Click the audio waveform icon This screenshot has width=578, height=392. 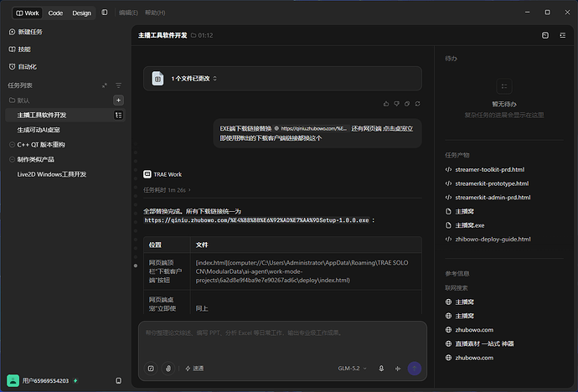pyautogui.click(x=398, y=369)
